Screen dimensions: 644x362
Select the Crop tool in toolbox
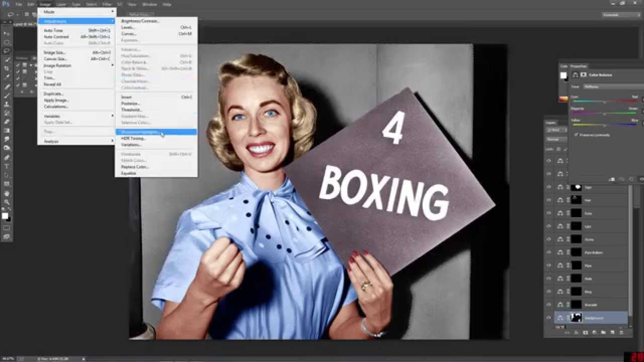click(x=7, y=68)
